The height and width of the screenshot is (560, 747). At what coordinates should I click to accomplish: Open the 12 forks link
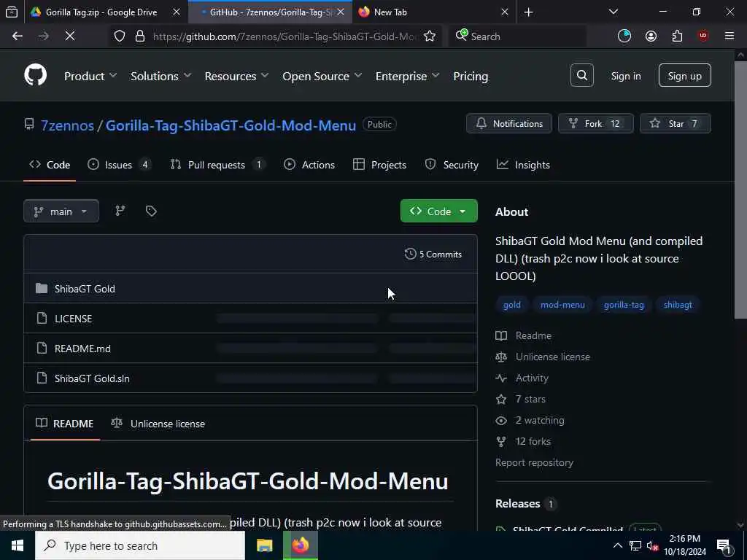pos(523,441)
